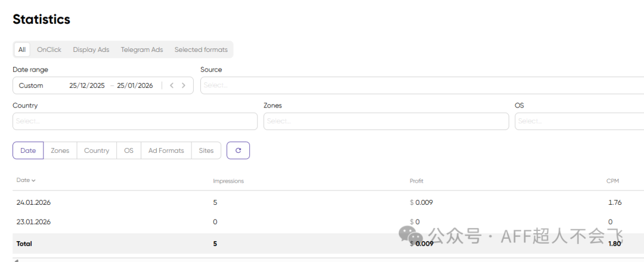Group statistics by Zones

[60, 150]
